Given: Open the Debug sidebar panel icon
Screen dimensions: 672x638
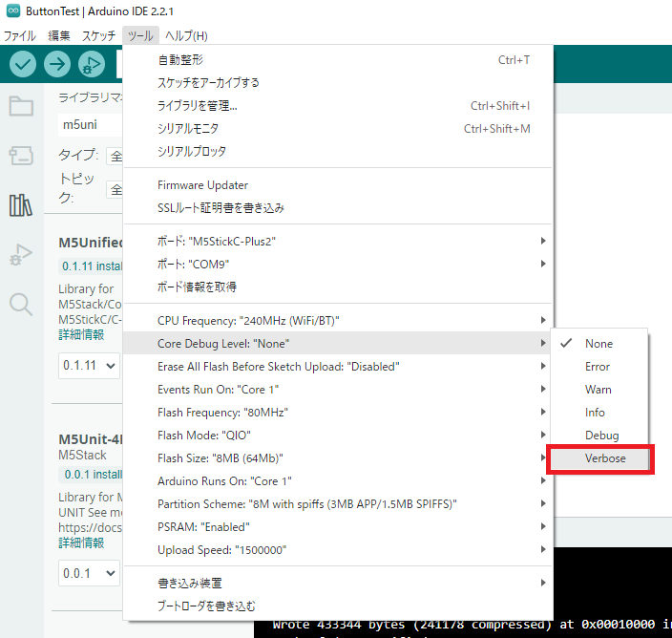Looking at the screenshot, I should 21,255.
